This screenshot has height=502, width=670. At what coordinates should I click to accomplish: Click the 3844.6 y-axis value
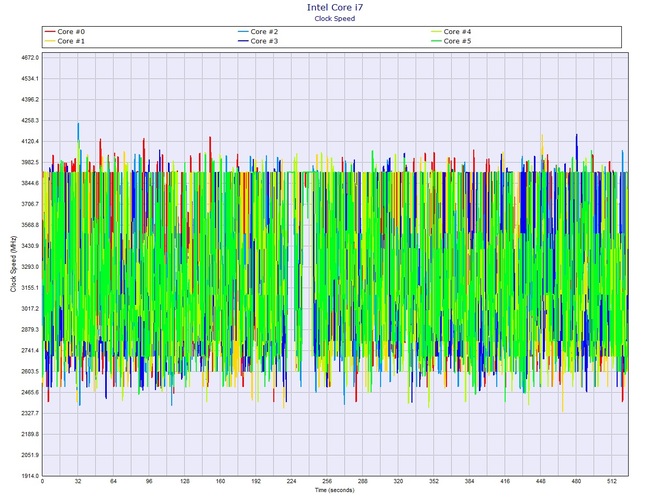pos(30,183)
